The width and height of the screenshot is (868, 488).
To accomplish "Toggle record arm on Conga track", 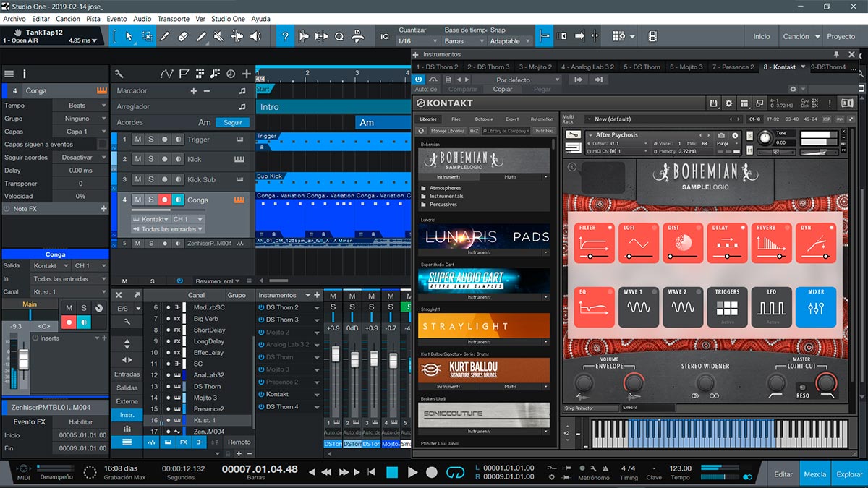I will pyautogui.click(x=165, y=200).
